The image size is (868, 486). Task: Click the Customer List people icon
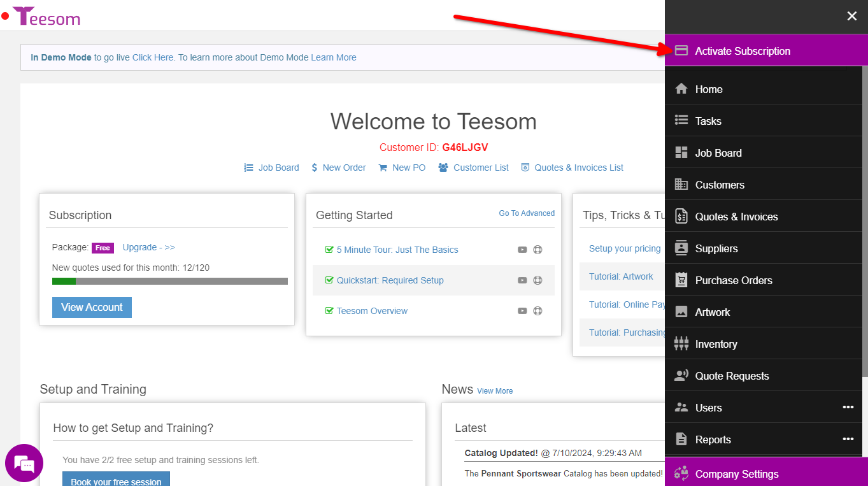pos(443,168)
